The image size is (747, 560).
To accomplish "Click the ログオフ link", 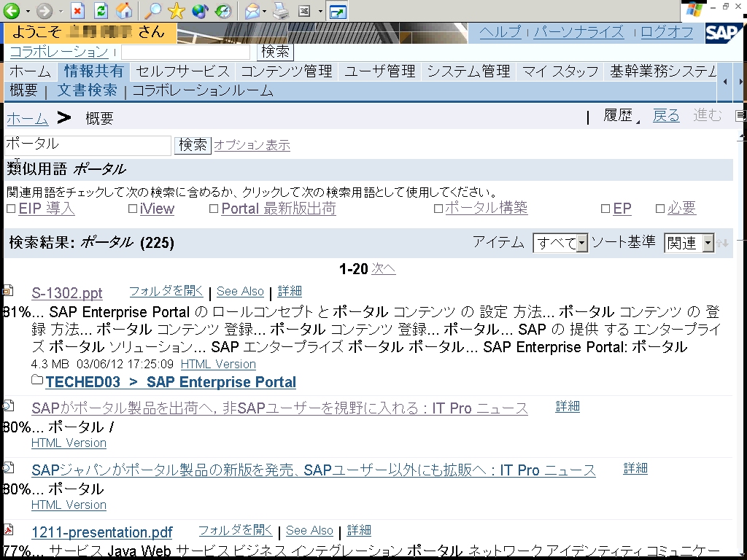I will [667, 32].
